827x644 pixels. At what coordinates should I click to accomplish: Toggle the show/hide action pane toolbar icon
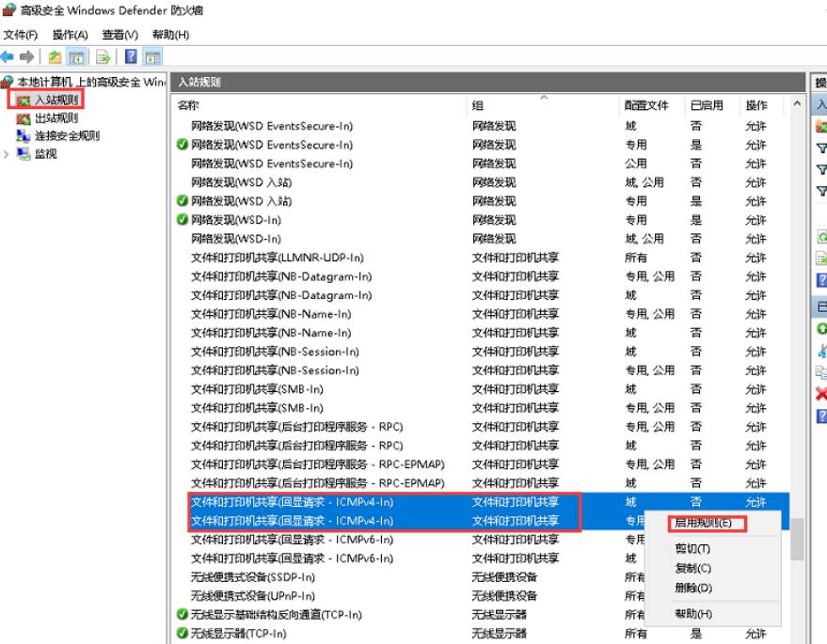pyautogui.click(x=153, y=57)
